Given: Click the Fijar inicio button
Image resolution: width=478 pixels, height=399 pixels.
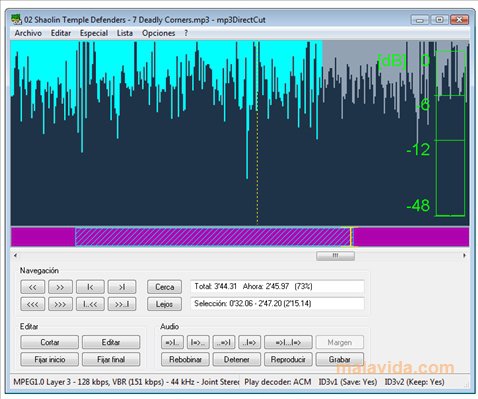Looking at the screenshot, I should pos(50,360).
